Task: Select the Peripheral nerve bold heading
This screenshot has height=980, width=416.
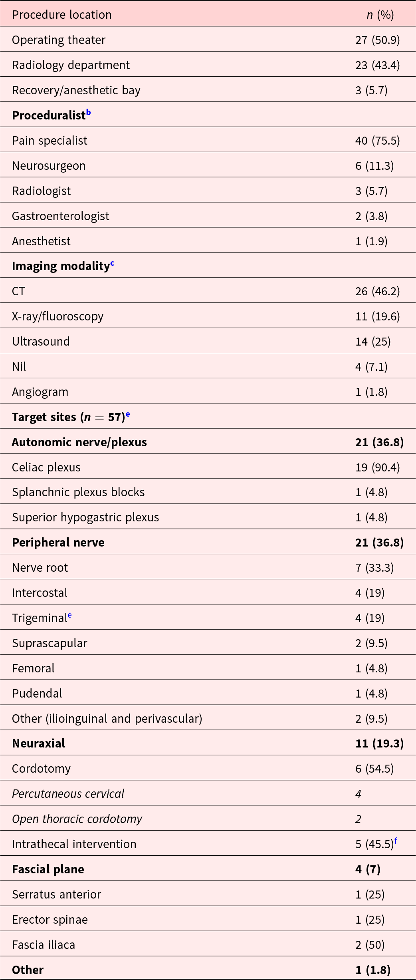Action: click(58, 543)
